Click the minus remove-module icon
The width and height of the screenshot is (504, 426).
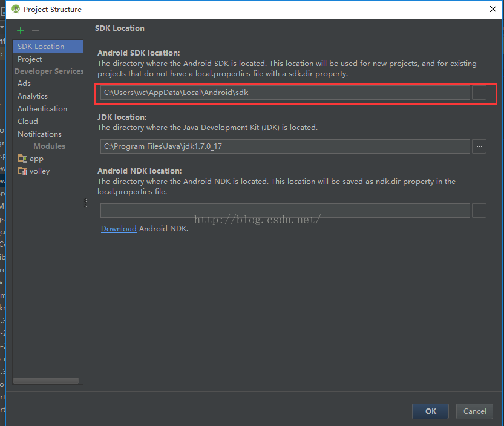coord(36,30)
